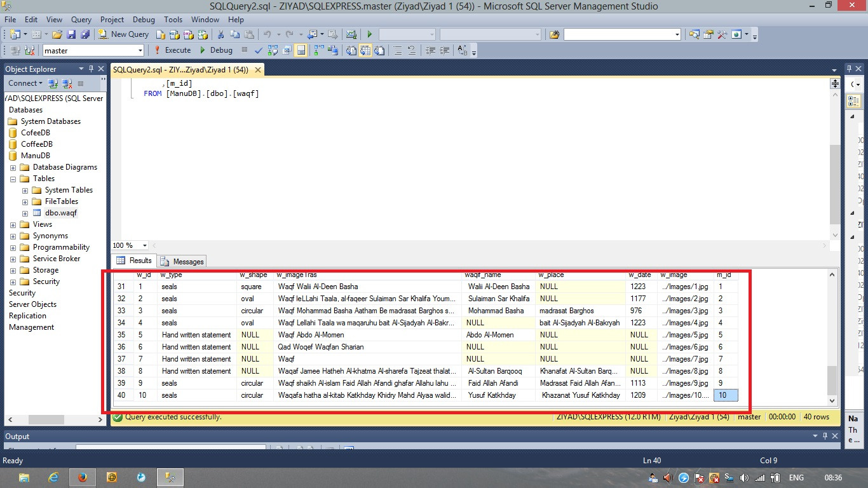This screenshot has width=868, height=488.
Task: Click the Object Explorer horizontal scrollbar thumb
Action: pos(46,419)
